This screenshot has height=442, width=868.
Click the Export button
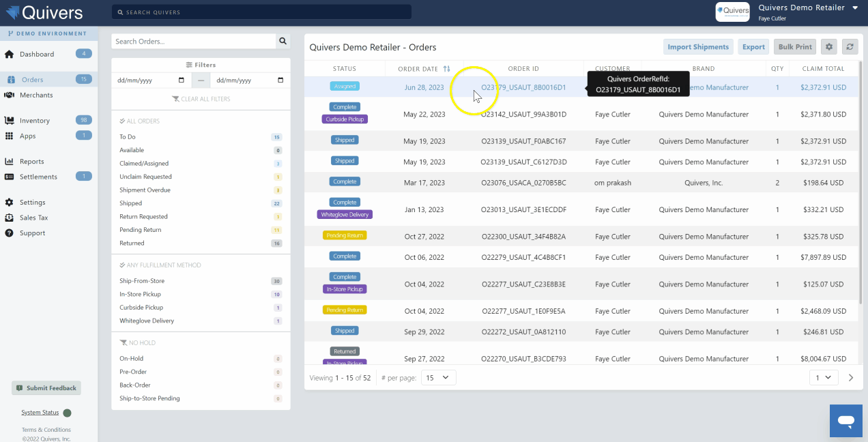coord(753,46)
